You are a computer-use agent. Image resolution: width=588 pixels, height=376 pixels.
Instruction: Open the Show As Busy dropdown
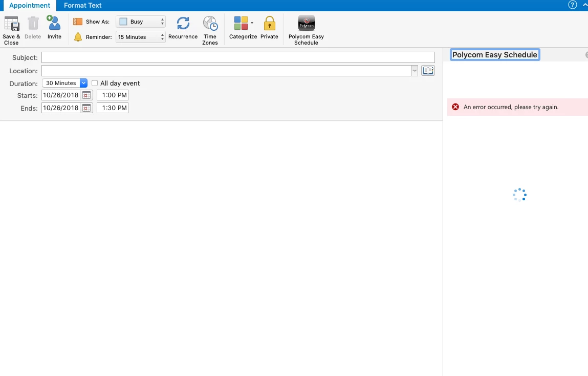tap(141, 22)
